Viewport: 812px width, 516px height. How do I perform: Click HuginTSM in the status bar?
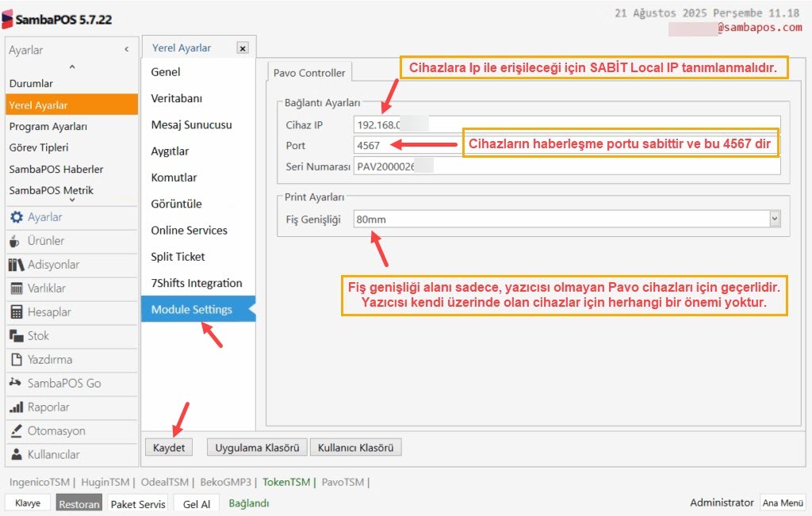[105, 482]
